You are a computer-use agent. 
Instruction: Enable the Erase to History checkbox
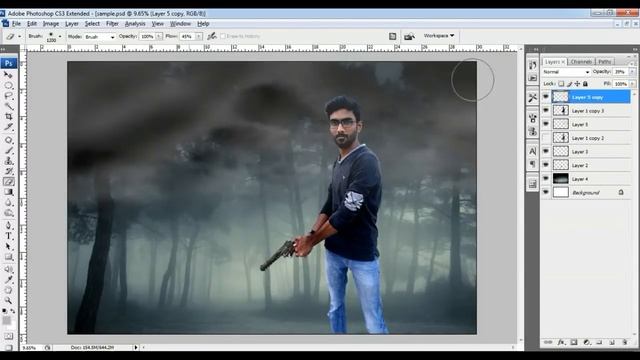[x=223, y=36]
